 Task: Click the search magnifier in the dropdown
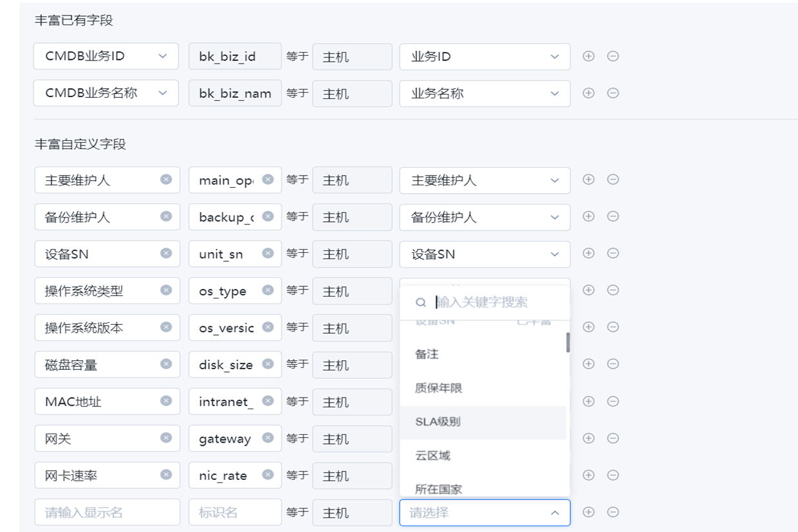tap(422, 301)
